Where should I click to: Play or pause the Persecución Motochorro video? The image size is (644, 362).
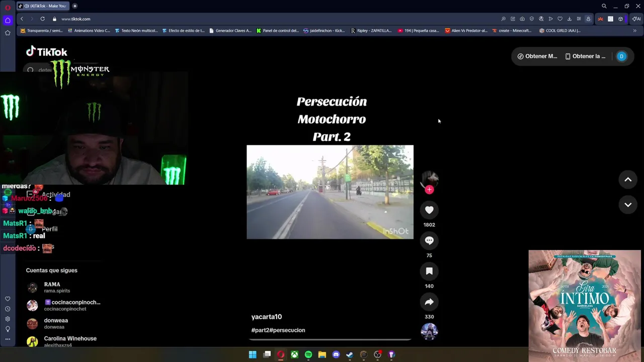coord(330,192)
